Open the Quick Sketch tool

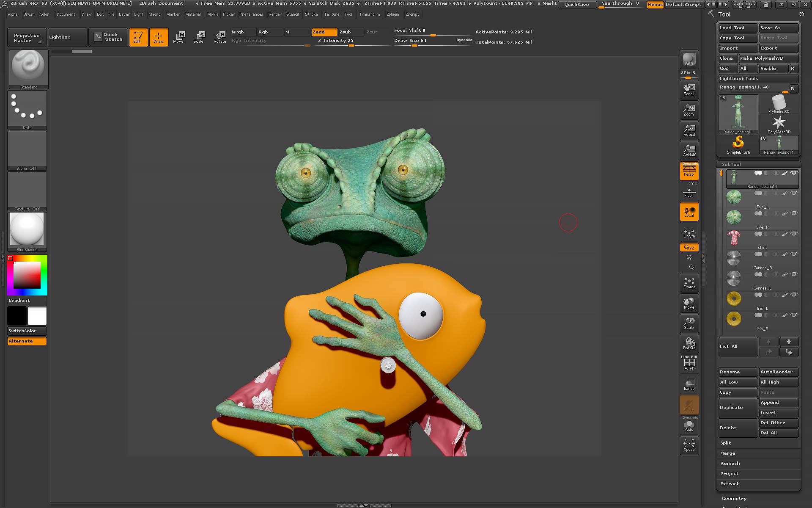(x=108, y=37)
